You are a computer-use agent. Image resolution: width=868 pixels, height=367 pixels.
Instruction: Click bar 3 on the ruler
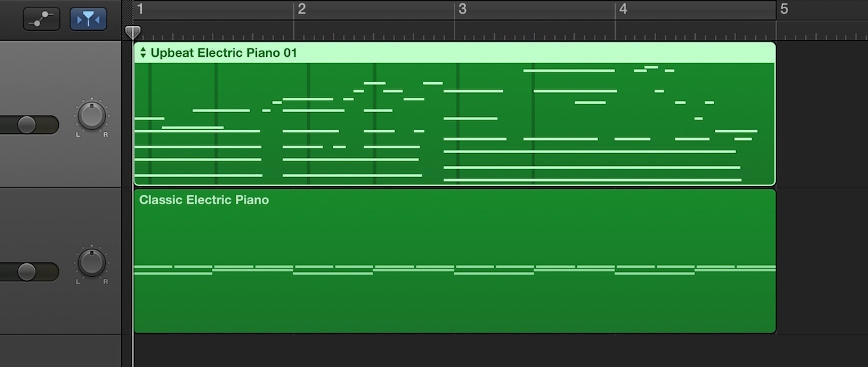463,10
